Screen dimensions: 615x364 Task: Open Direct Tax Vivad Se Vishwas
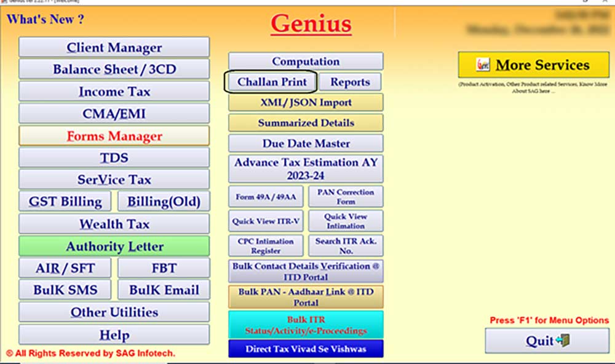click(306, 349)
